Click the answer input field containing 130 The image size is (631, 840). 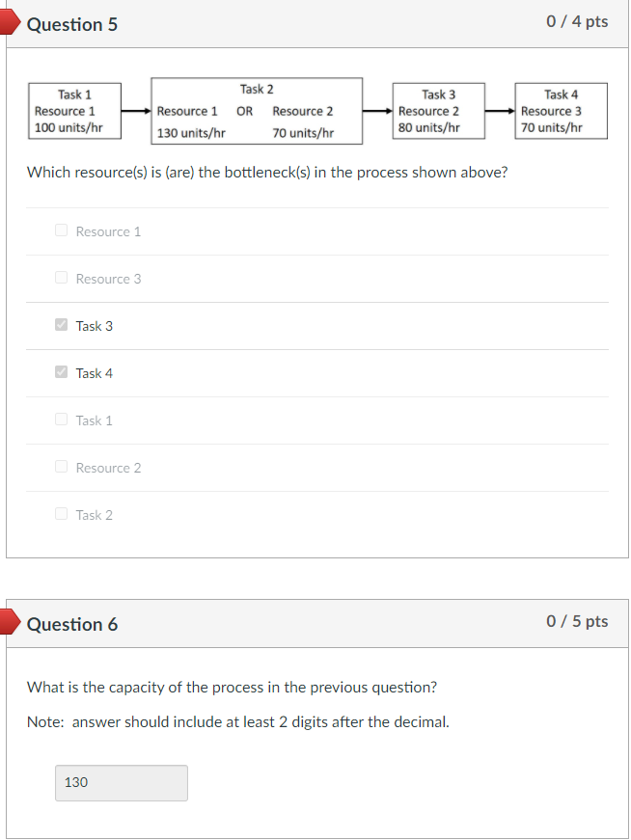point(121,782)
